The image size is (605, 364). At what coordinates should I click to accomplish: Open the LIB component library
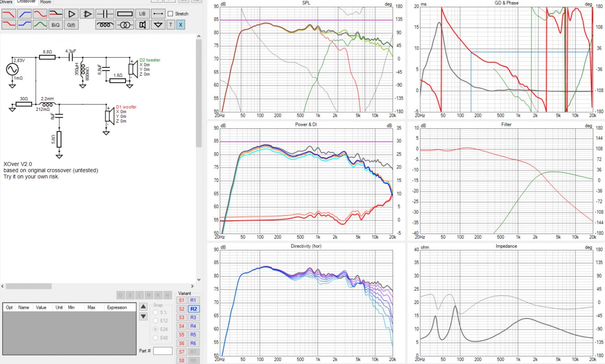coord(142,14)
